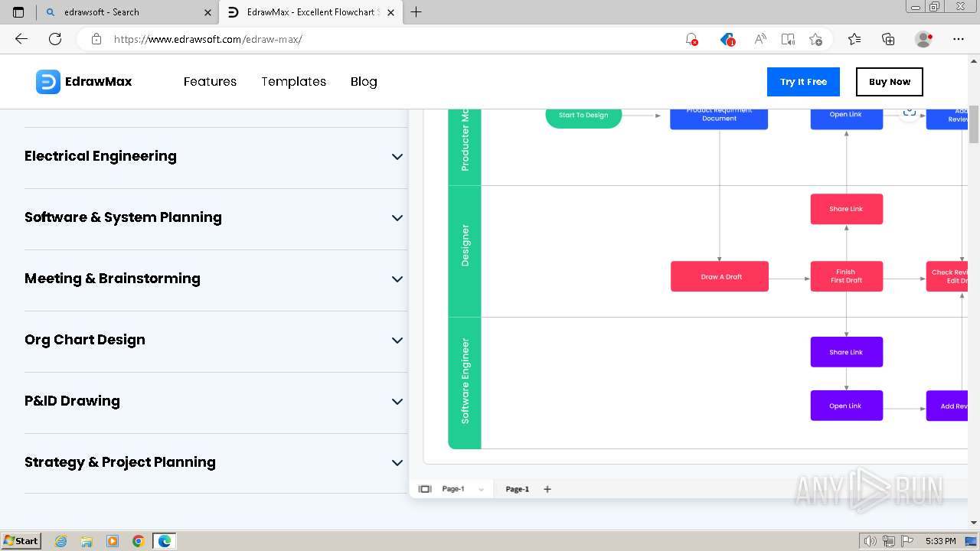Image resolution: width=980 pixels, height=551 pixels.
Task: Click the Buy Now button
Action: tap(890, 82)
